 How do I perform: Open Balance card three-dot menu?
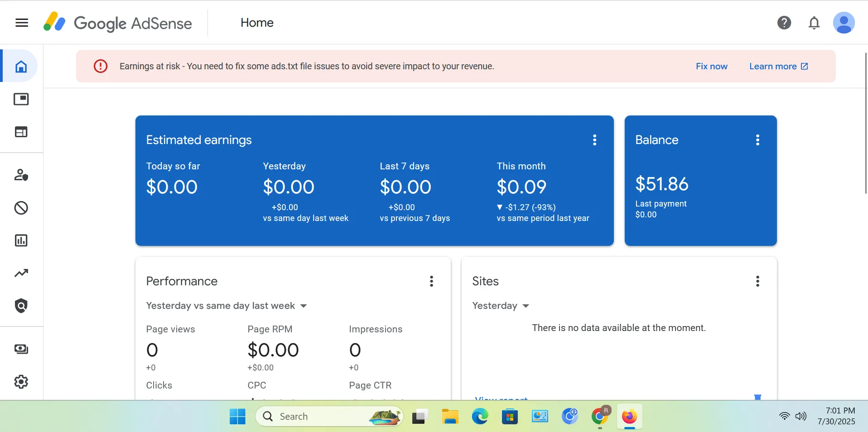click(757, 140)
